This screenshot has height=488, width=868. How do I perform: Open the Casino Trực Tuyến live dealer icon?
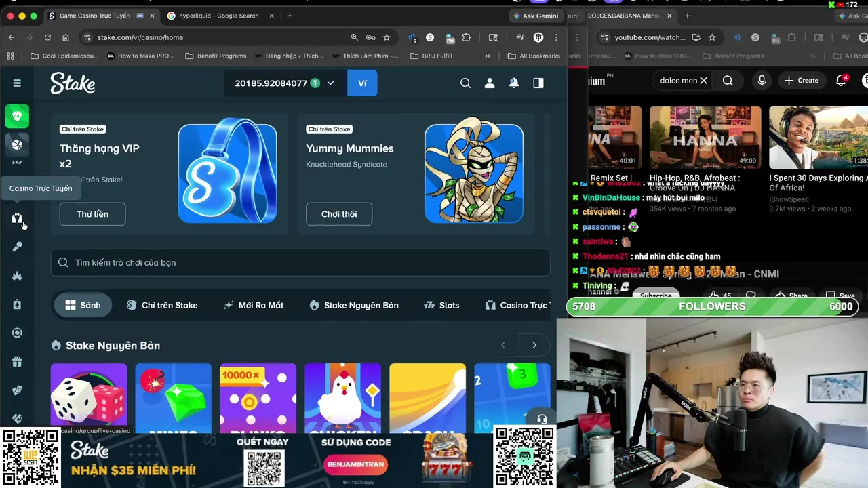coord(17,218)
